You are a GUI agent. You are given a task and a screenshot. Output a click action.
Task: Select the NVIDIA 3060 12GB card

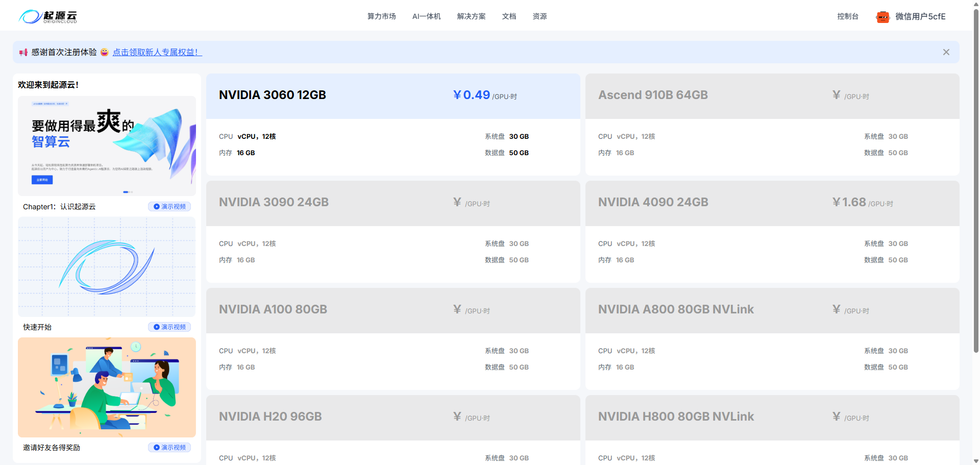(393, 125)
